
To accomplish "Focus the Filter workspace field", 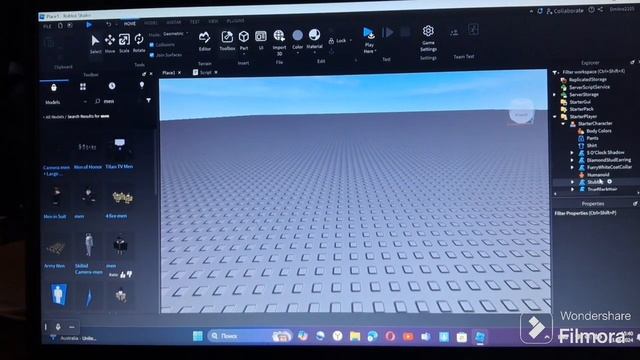I will tap(593, 71).
